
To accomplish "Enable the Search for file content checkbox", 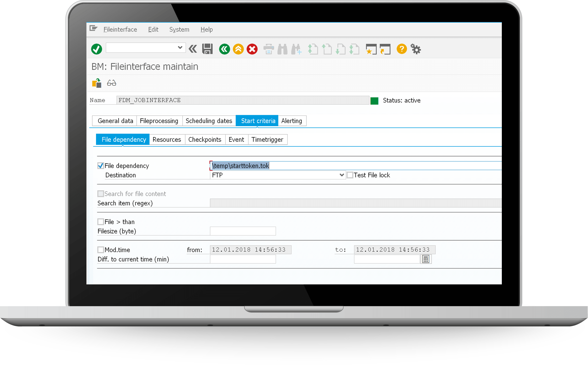I will point(101,193).
